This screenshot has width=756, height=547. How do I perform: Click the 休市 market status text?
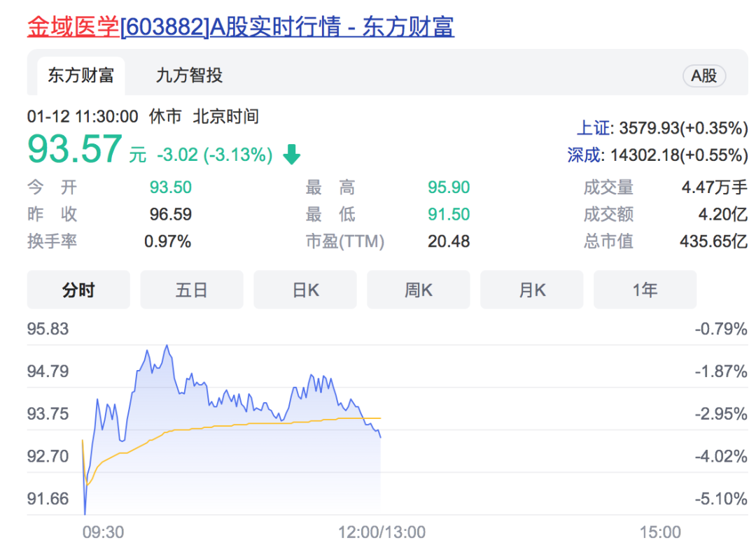pos(165,117)
